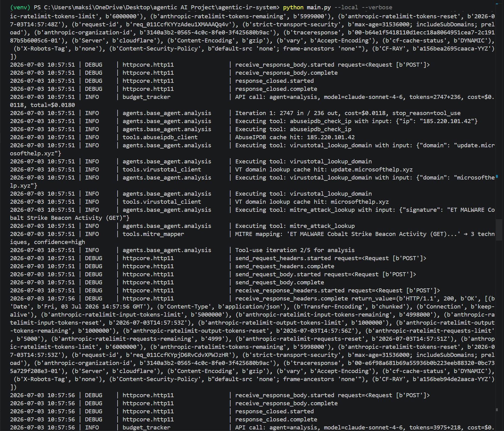Screen dimensions: 504x431
Task: Click the CF-RAY value 'a156bea2695caaca-YYZ'
Action: coord(454,49)
